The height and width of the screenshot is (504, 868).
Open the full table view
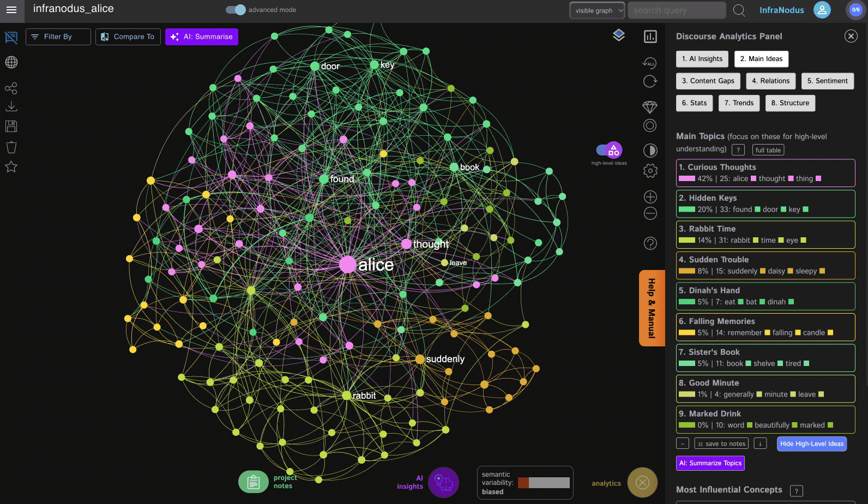click(x=768, y=150)
